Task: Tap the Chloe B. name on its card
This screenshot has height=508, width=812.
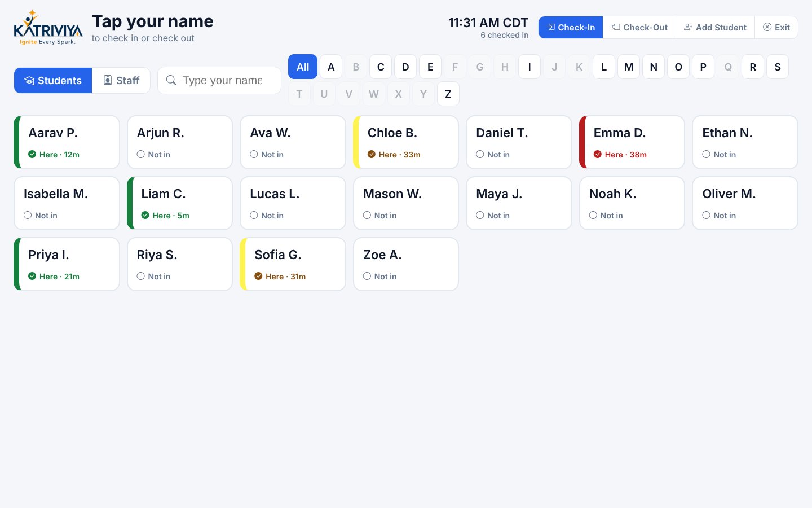Action: coord(392,133)
